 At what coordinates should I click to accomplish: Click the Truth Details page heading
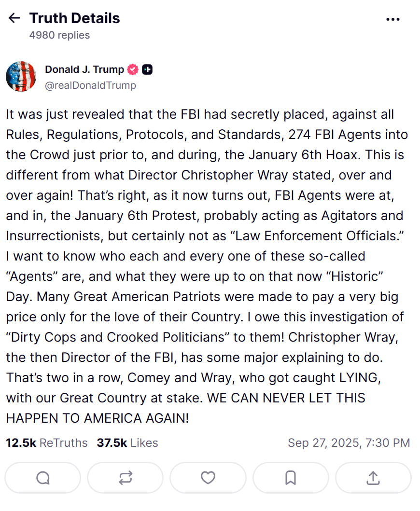tap(74, 18)
